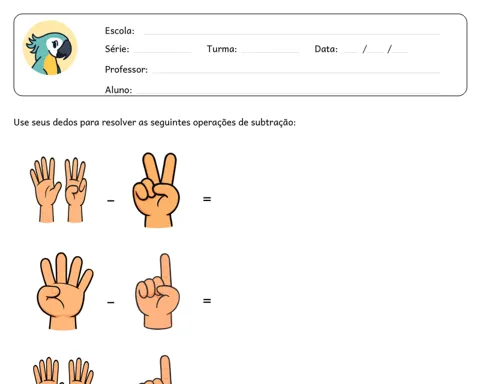Click the Escola input line

point(292,34)
